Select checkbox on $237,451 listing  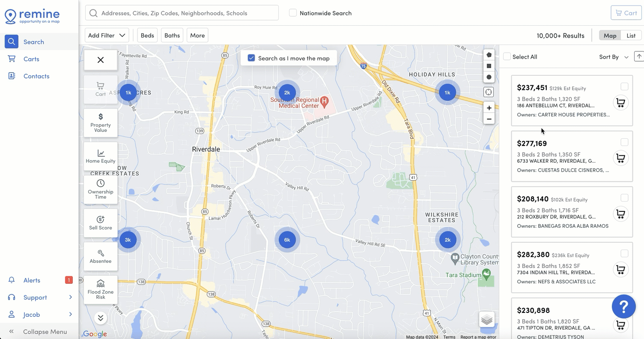624,86
